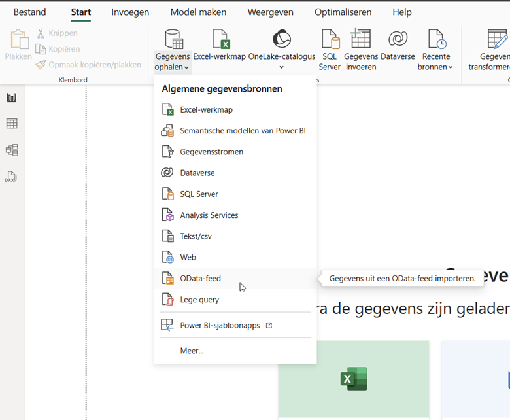Expand the OneLake-catalogus dropdown chevron
The image size is (510, 420).
point(282,67)
